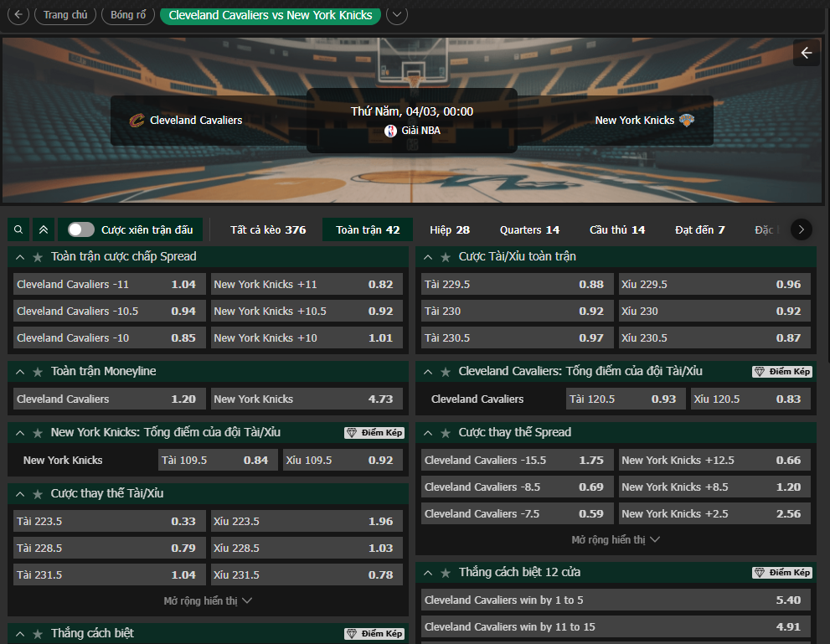This screenshot has height=644, width=830.
Task: Collapse New York Knicks Tổng điểm của đội section
Action: (x=20, y=433)
